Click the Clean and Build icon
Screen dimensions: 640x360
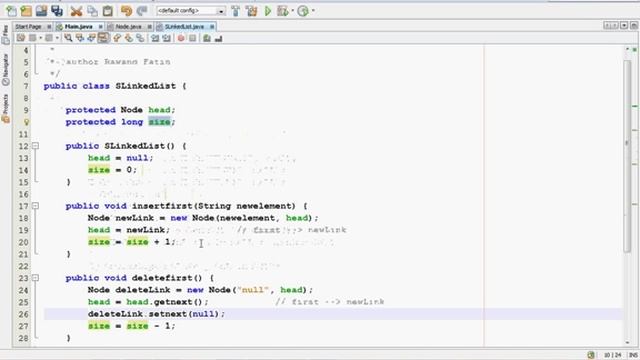tap(251, 11)
